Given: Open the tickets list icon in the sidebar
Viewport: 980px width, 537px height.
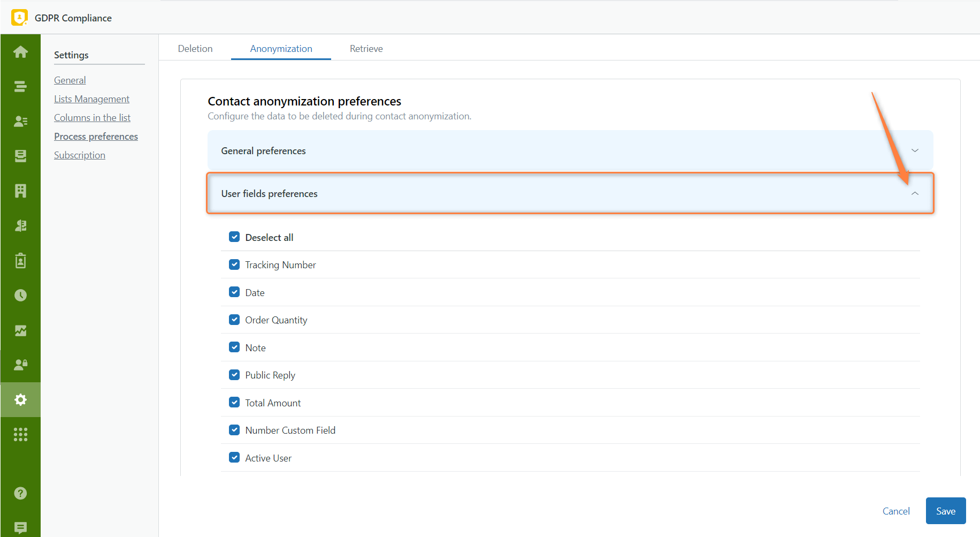Looking at the screenshot, I should 20,86.
